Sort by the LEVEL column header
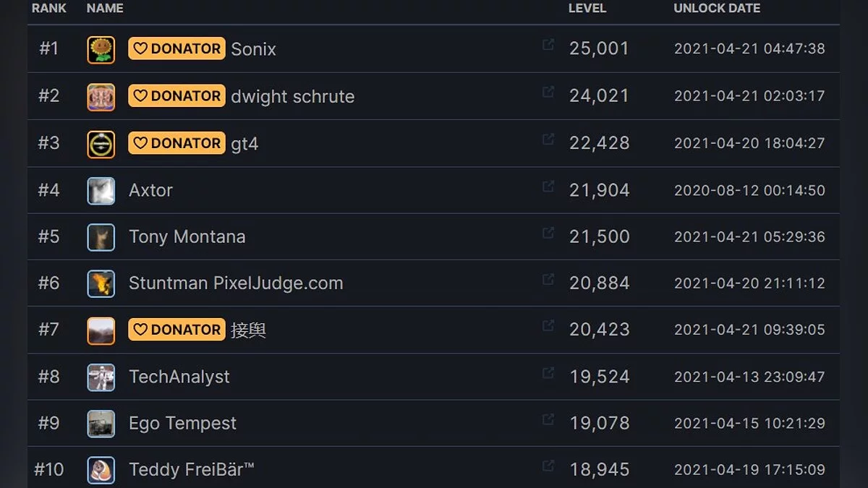 coord(587,9)
